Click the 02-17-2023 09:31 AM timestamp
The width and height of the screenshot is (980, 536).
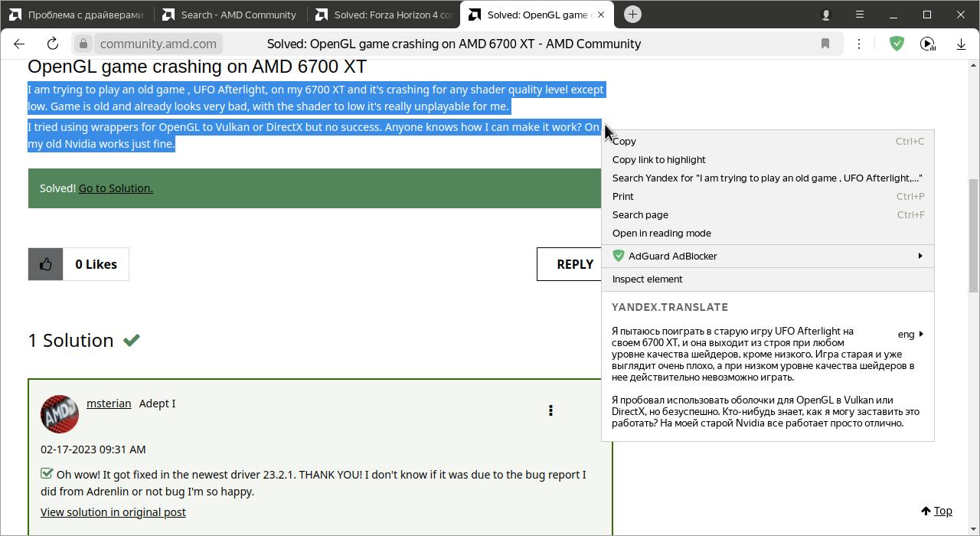click(x=93, y=449)
